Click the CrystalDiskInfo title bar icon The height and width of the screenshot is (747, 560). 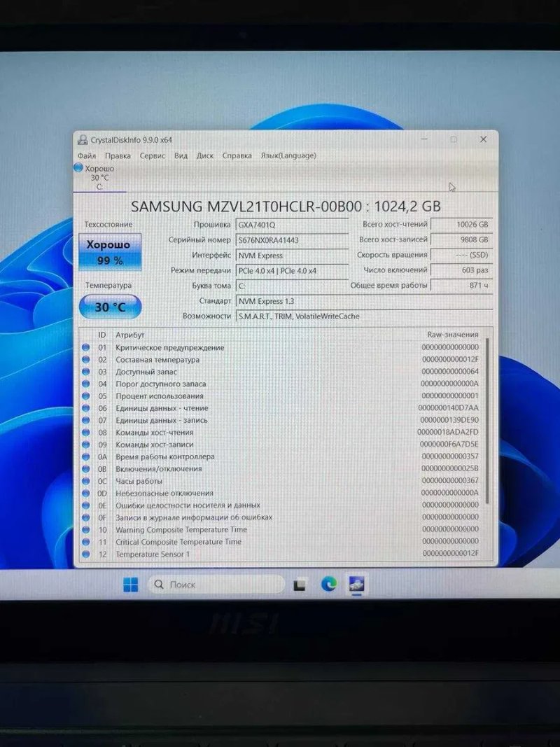point(83,139)
